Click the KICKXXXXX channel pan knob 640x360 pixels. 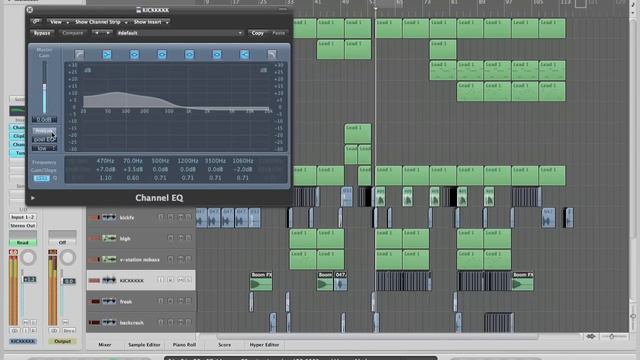click(x=28, y=258)
